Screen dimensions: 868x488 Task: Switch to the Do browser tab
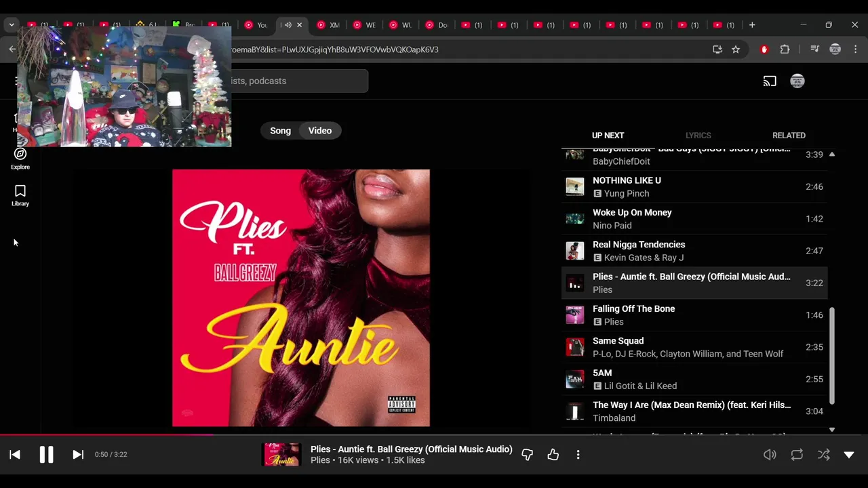[436, 25]
